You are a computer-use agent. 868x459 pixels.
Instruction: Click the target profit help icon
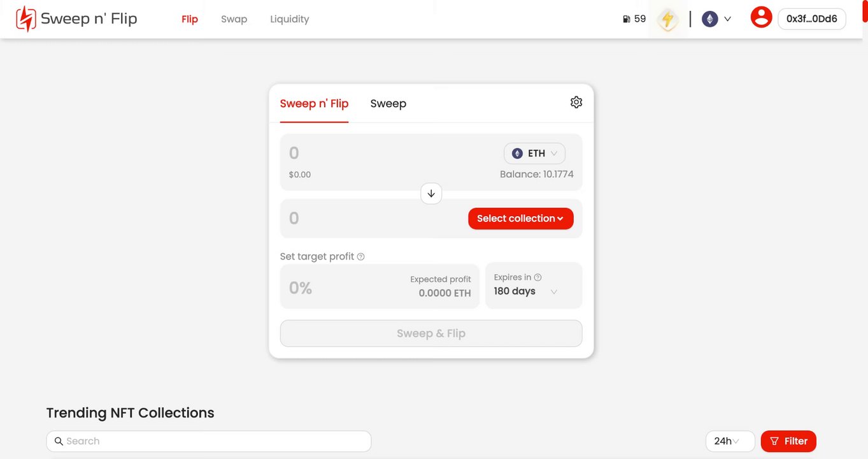(x=361, y=257)
